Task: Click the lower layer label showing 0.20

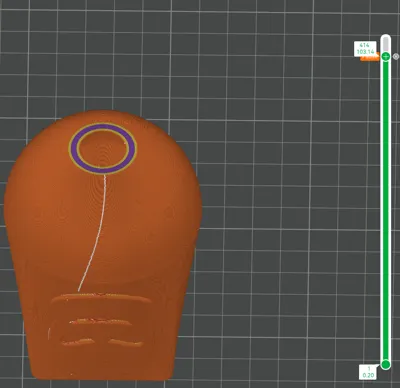Action: pos(368,372)
